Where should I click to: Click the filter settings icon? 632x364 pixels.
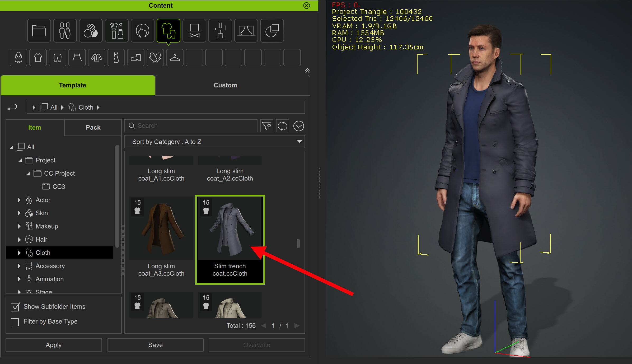267,126
